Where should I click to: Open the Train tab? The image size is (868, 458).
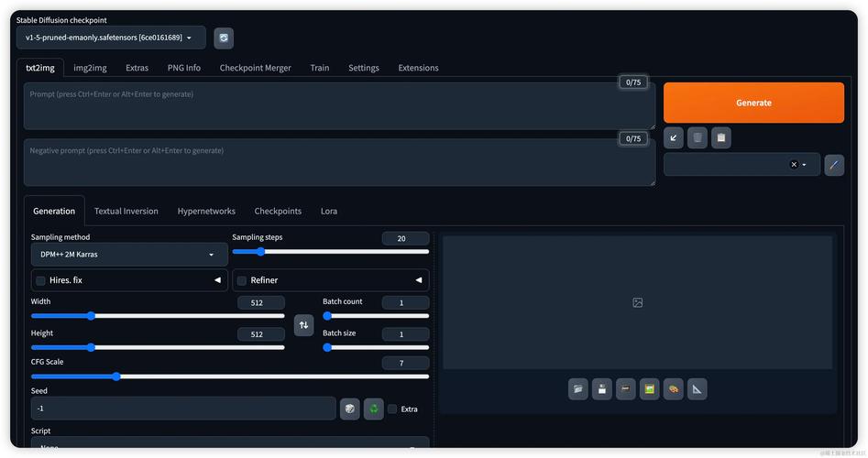point(319,68)
